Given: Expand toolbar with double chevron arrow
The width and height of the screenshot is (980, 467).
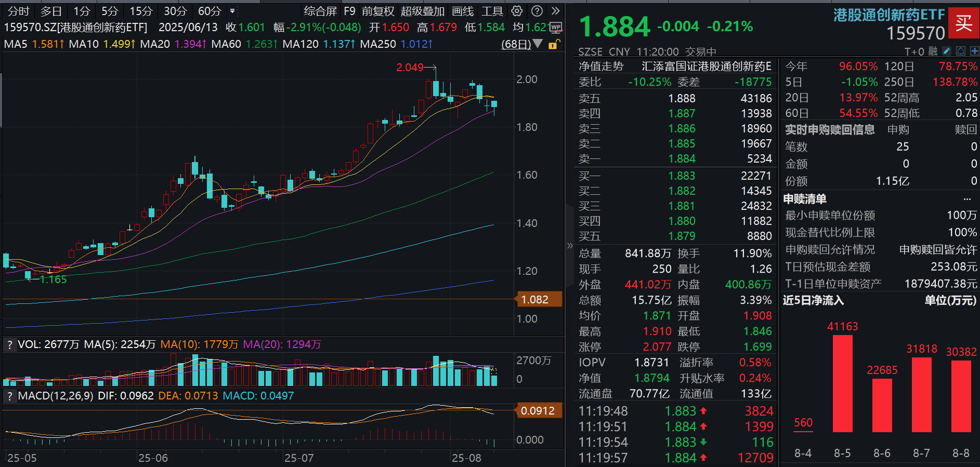Looking at the screenshot, I should pos(556,11).
